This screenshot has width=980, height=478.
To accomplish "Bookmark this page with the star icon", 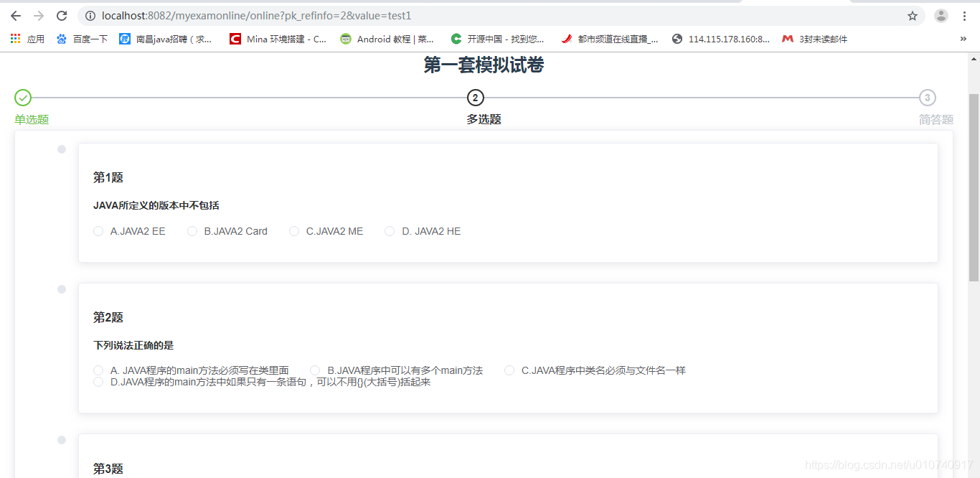I will 913,16.
